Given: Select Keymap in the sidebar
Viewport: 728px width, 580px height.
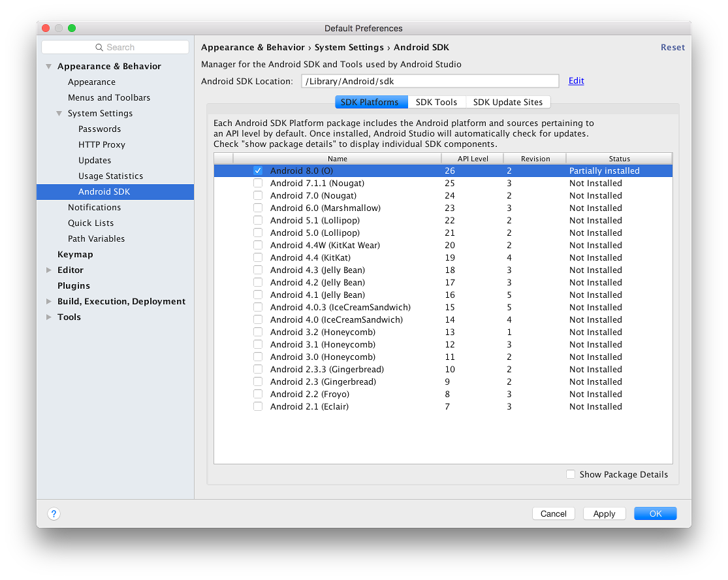Looking at the screenshot, I should [x=75, y=255].
